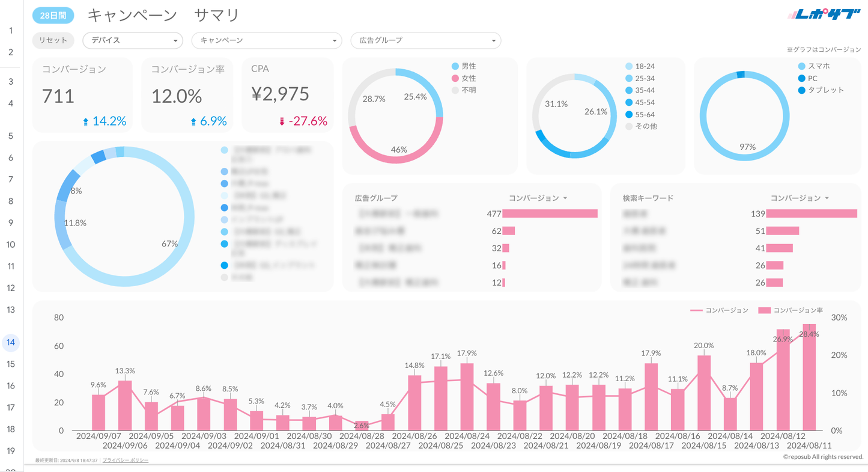Click the conversion up-arrow icon beside 14.2%

click(x=85, y=121)
